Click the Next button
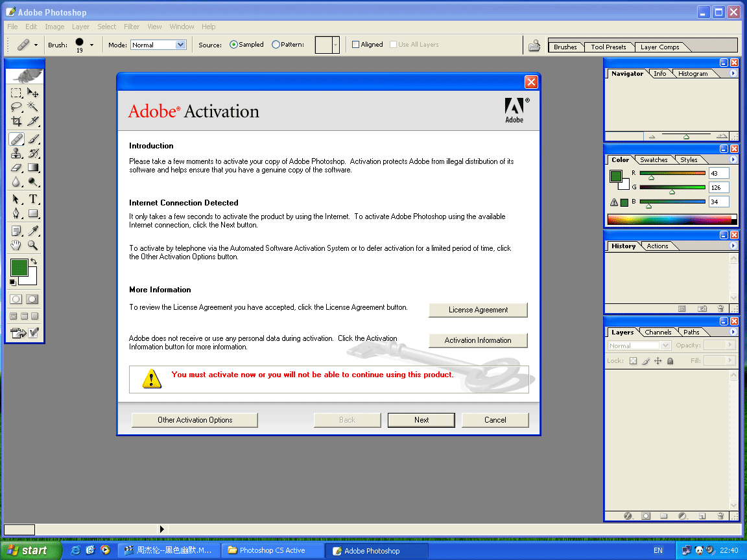Image resolution: width=747 pixels, height=560 pixels. (421, 420)
